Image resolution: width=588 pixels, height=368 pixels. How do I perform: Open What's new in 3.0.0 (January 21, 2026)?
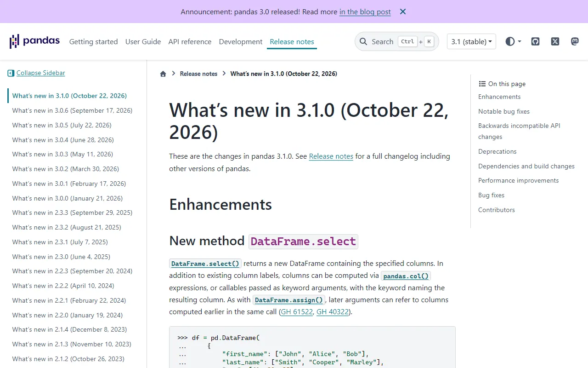tap(68, 198)
